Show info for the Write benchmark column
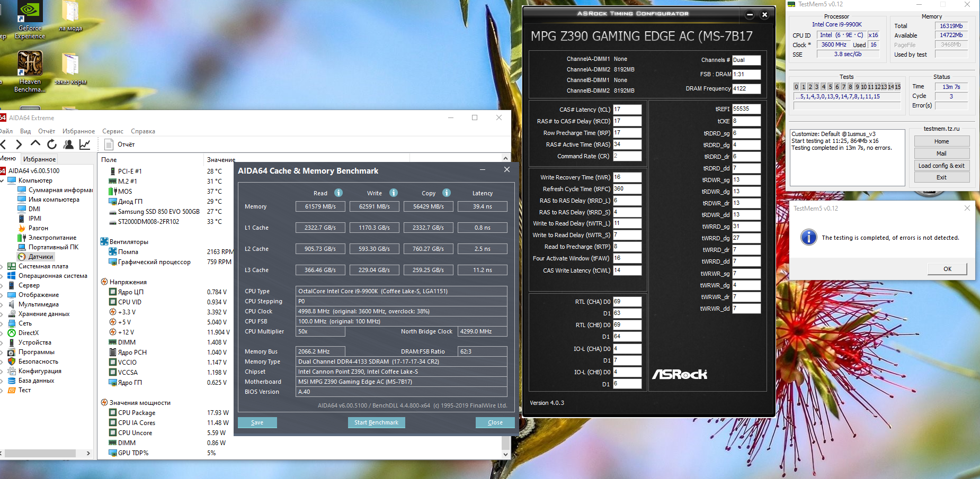Viewport: 980px width, 479px height. [394, 193]
